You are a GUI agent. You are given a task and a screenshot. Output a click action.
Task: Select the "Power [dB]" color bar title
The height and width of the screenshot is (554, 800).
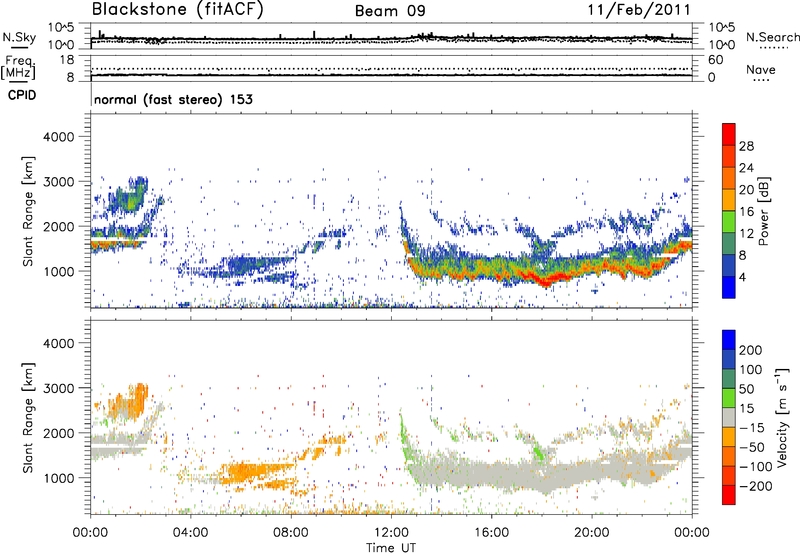coord(764,211)
